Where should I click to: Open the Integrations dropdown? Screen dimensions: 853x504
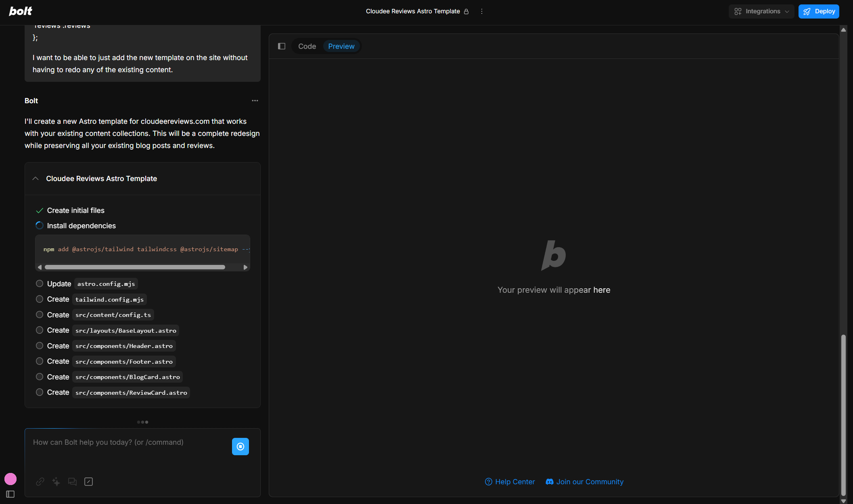coord(761,11)
